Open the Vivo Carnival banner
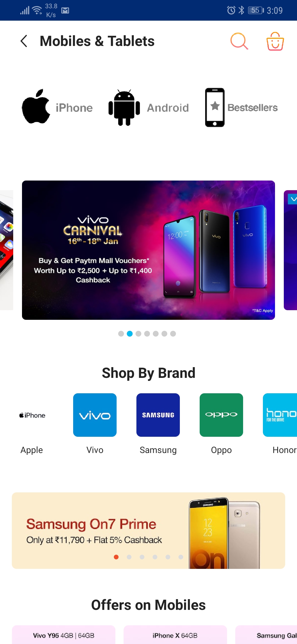 pyautogui.click(x=148, y=250)
